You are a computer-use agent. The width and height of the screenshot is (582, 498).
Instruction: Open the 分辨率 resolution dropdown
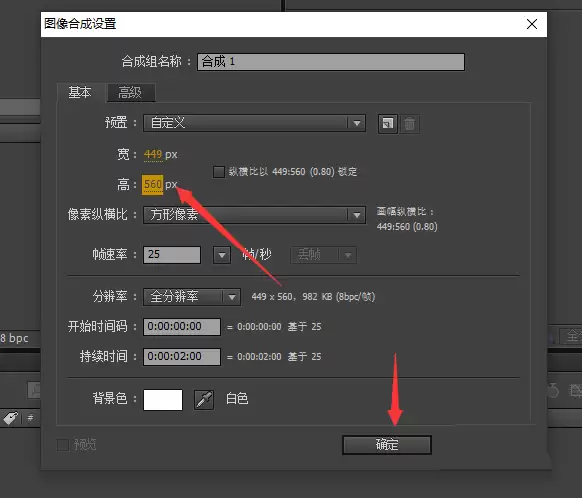pyautogui.click(x=192, y=297)
